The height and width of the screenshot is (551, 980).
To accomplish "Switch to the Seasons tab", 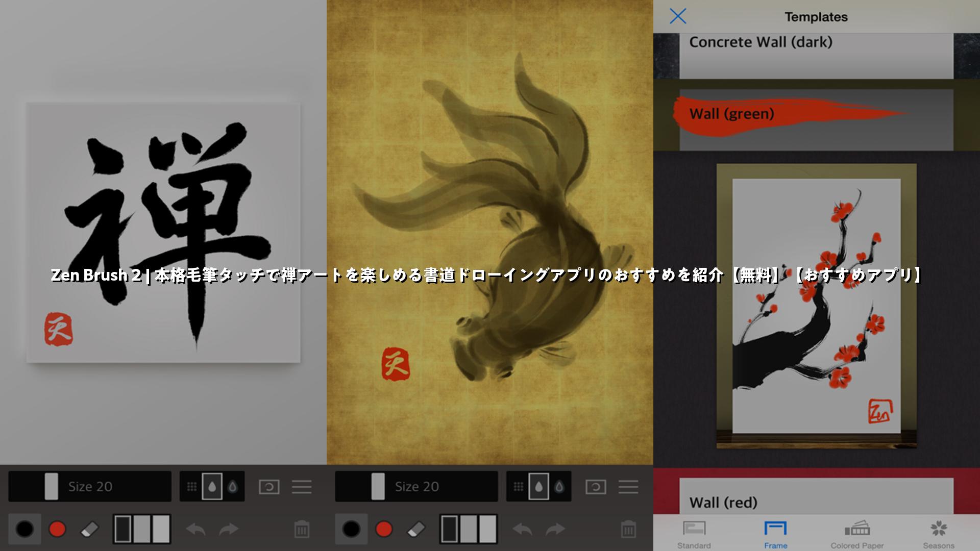I will click(x=939, y=534).
